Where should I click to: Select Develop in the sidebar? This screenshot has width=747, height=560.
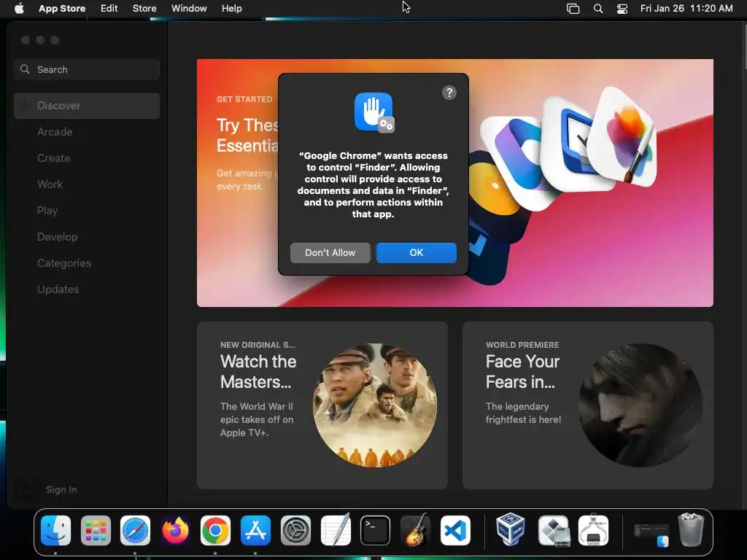point(87,236)
